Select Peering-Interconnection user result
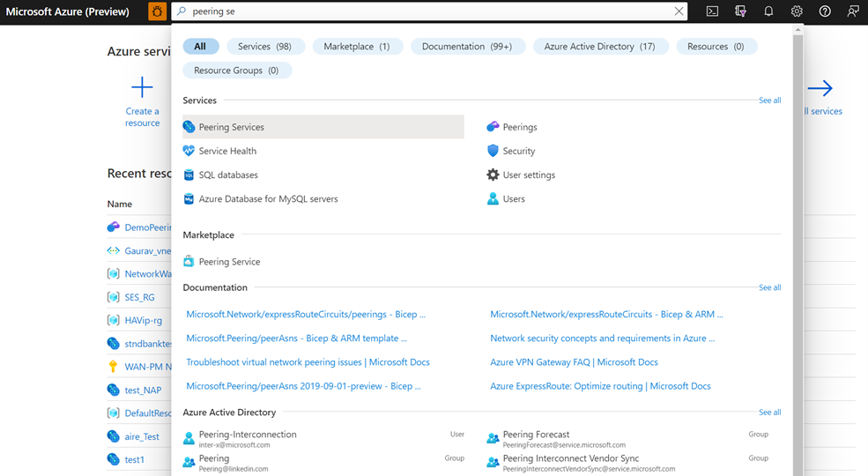 tap(323, 439)
